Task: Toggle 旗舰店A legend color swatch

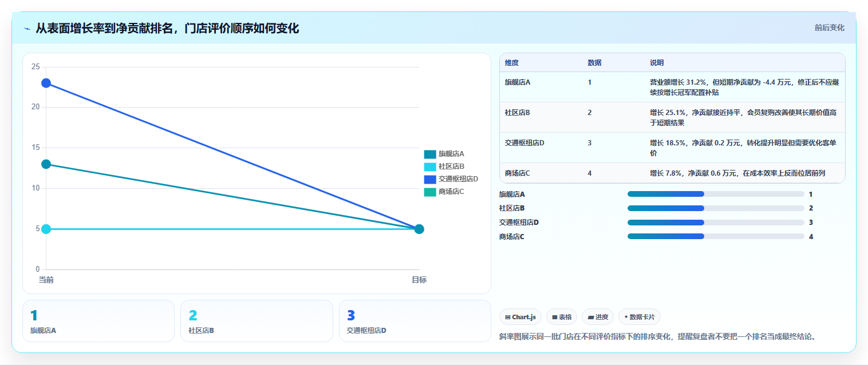Action: 430,154
